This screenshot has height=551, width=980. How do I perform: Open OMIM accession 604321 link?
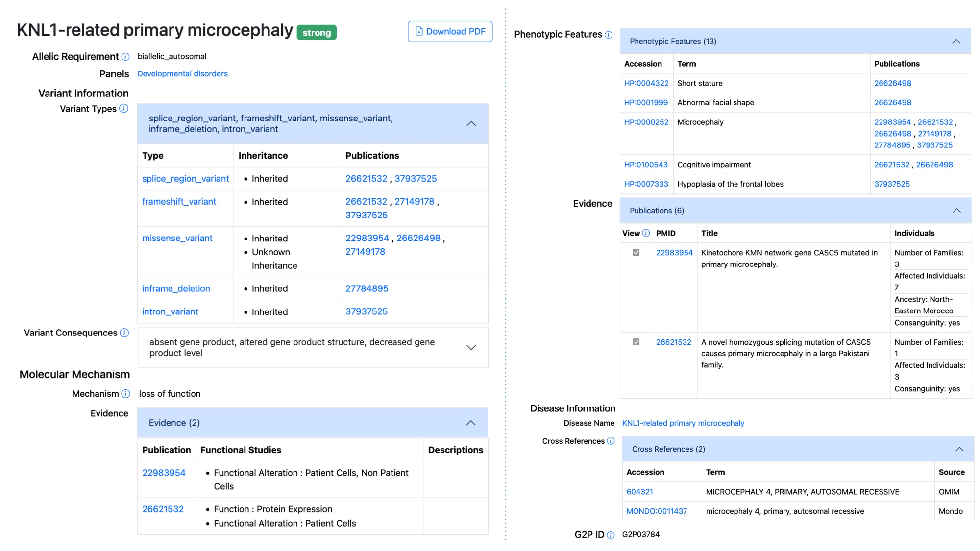pos(639,492)
